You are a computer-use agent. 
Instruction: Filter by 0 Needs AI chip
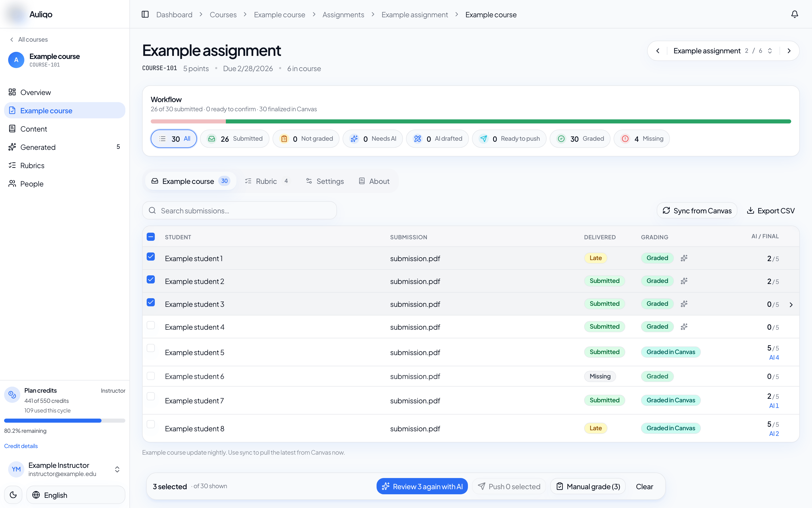tap(373, 139)
